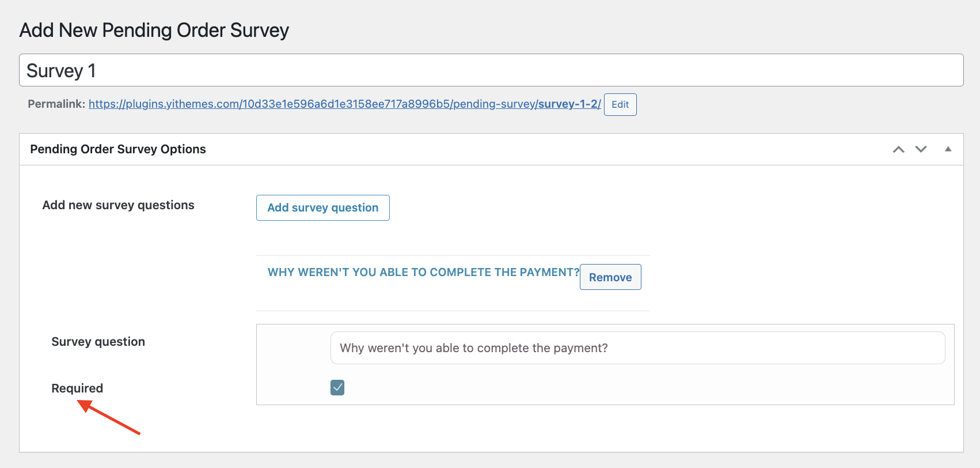Remove the payment question
The image size is (980, 468).
click(x=610, y=277)
